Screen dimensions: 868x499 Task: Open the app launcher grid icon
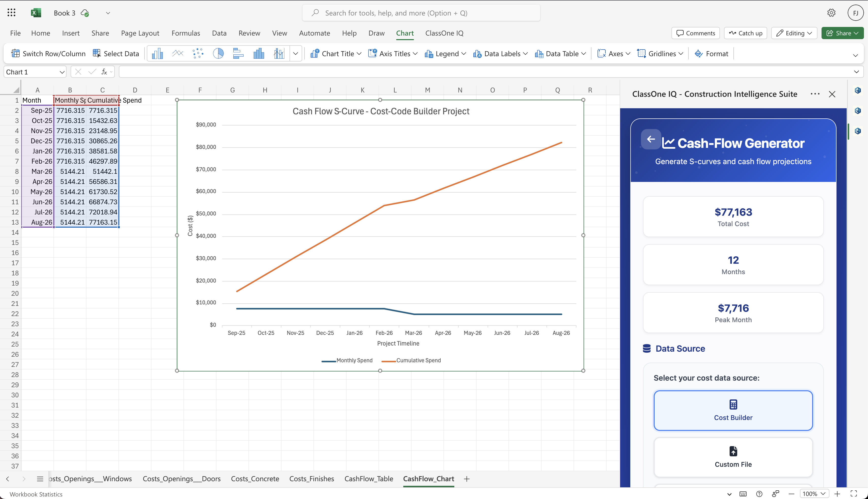coord(11,13)
